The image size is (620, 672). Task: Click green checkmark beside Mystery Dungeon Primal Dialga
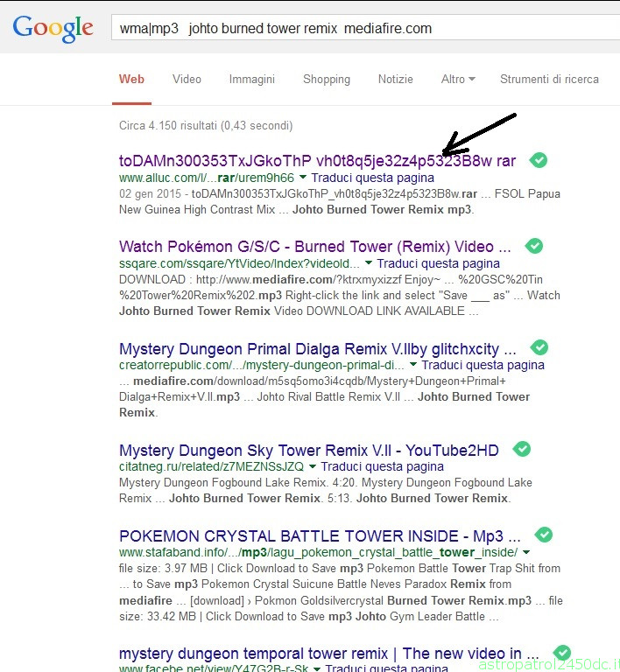539,347
